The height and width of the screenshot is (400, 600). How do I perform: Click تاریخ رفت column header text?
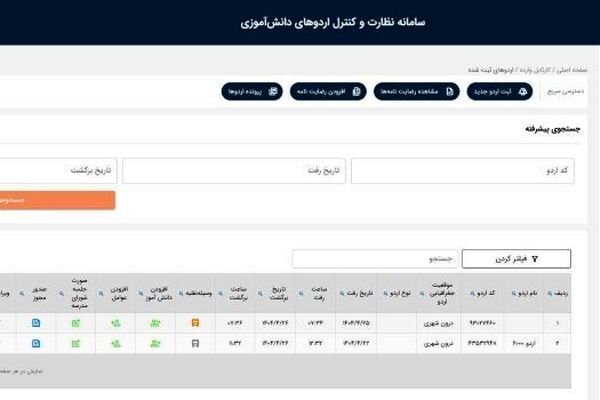click(x=360, y=294)
